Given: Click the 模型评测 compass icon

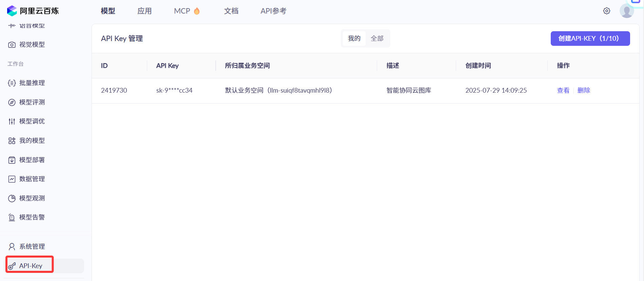Looking at the screenshot, I should (12, 102).
